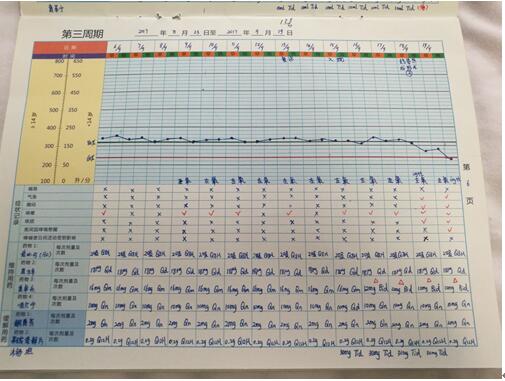The image size is (505, 381).
Task: Click the red horizontal threshold line on the chart
Action: coord(277,157)
